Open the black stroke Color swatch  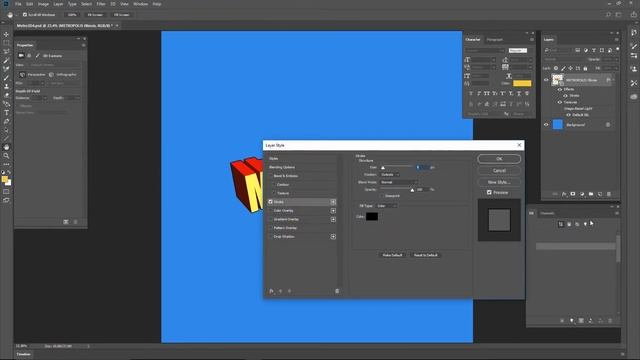click(x=372, y=216)
